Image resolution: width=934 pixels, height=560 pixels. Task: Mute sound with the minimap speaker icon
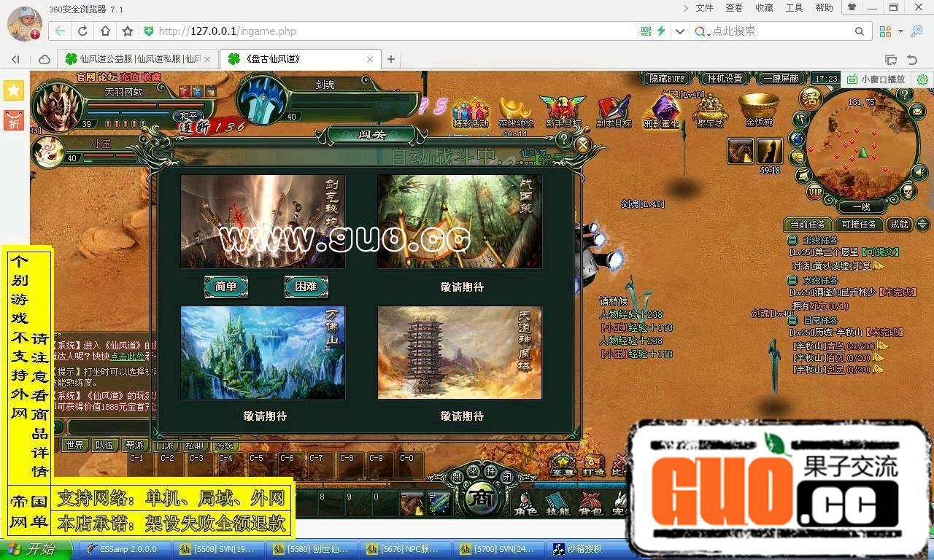point(919,172)
